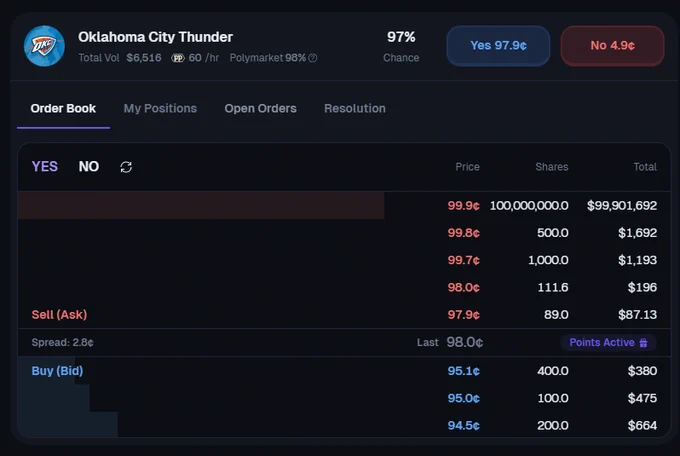680x456 pixels.
Task: Click the 400.0 shares value
Action: click(x=552, y=371)
